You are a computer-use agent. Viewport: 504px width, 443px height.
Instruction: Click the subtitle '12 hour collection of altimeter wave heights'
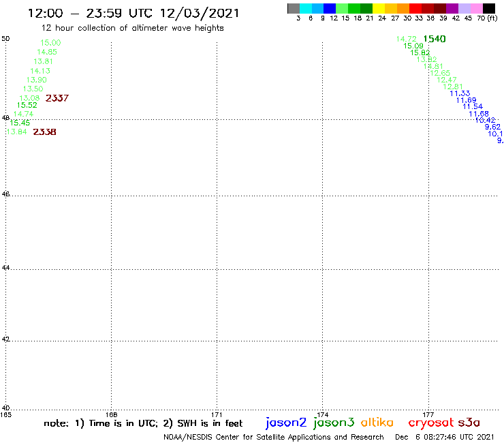[x=132, y=28]
